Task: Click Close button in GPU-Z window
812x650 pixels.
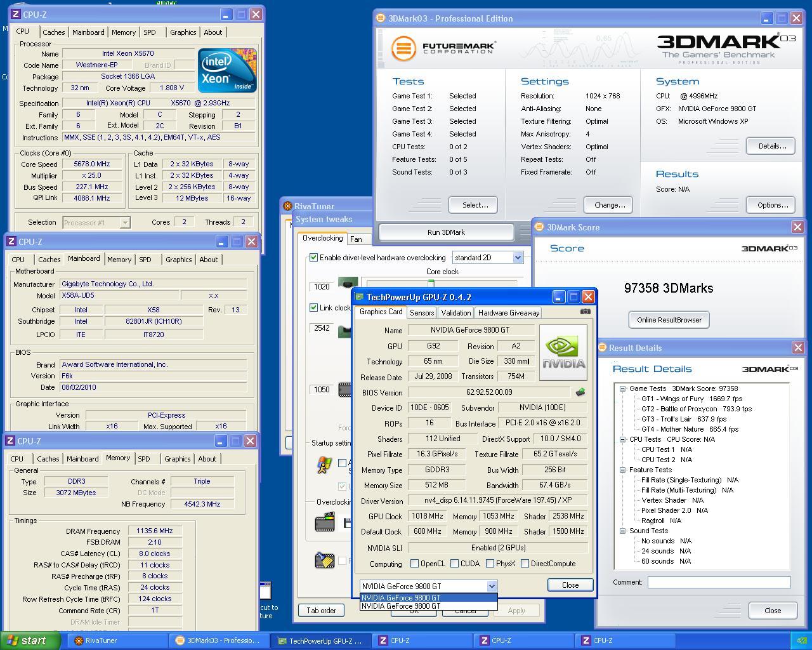Action: (570, 585)
